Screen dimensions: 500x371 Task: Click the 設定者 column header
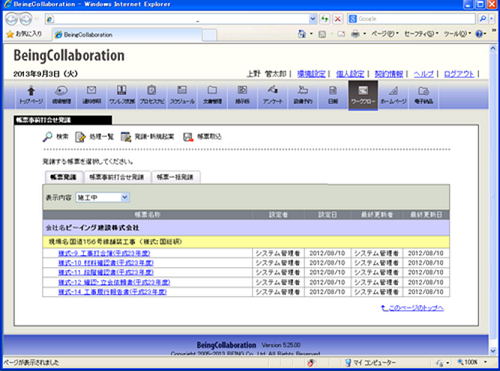[x=278, y=215]
